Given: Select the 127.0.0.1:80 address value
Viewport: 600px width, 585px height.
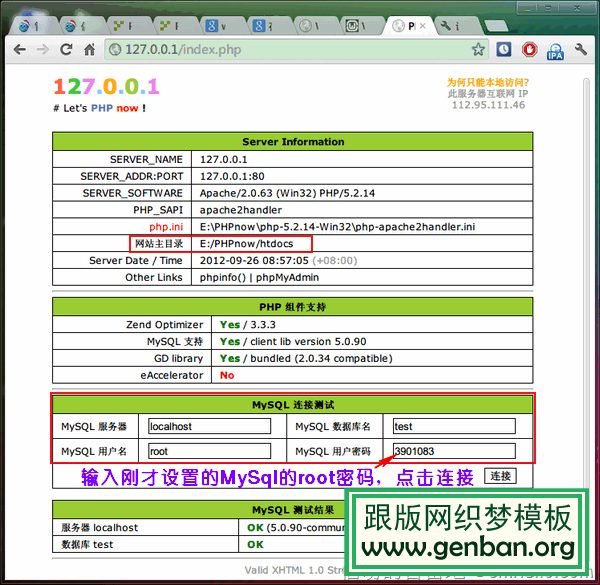Looking at the screenshot, I should click(x=232, y=176).
